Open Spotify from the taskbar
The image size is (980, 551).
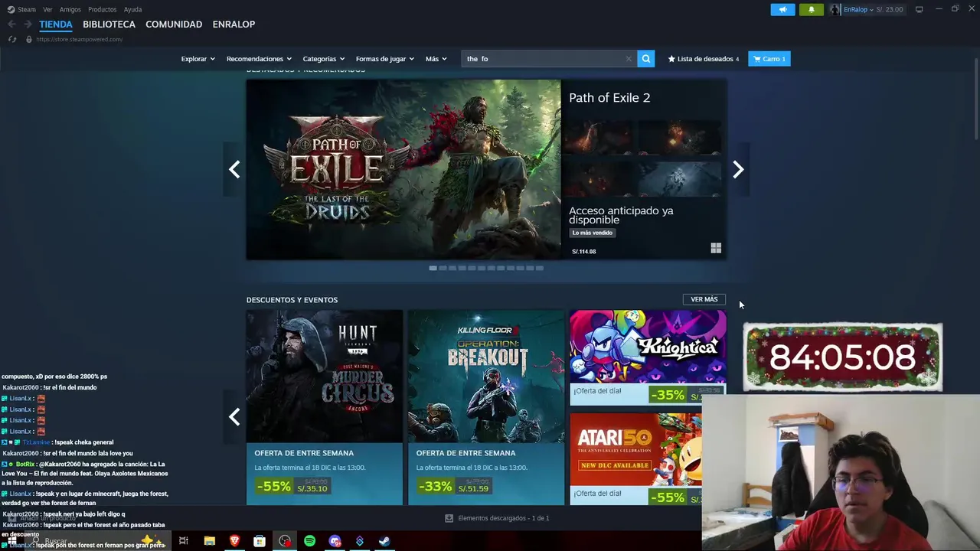click(x=309, y=541)
